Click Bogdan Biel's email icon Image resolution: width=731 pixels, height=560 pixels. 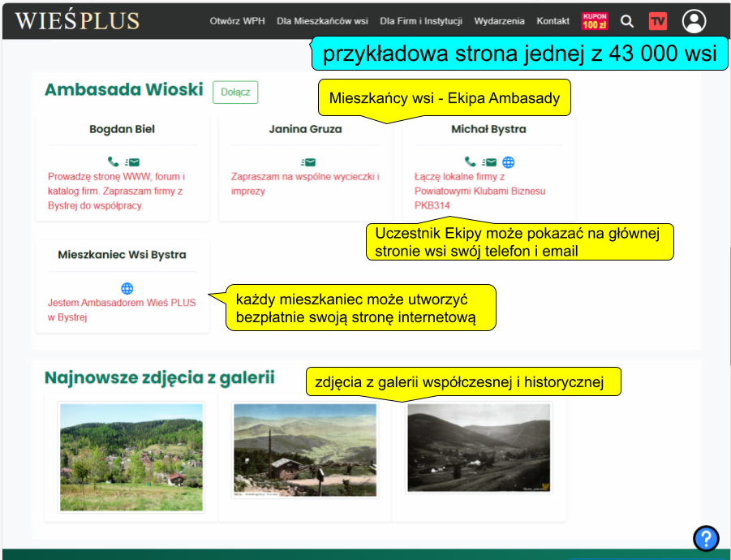pyautogui.click(x=132, y=162)
